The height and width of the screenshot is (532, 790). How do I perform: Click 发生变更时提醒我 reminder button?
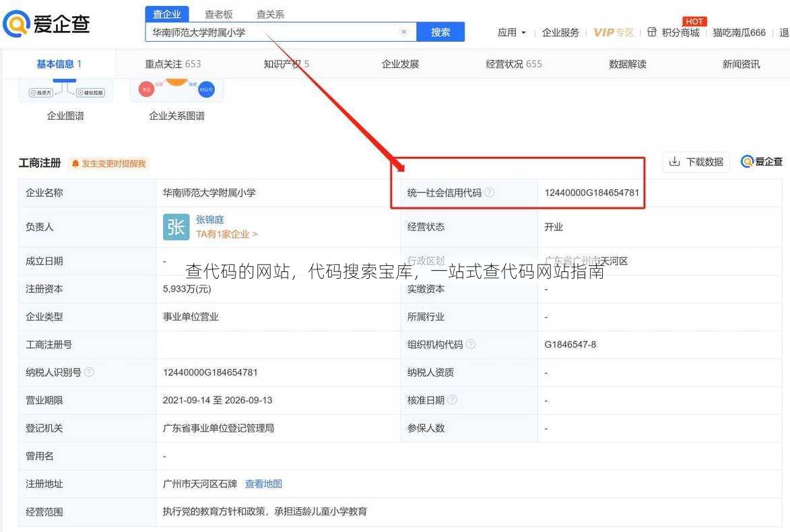click(x=109, y=163)
